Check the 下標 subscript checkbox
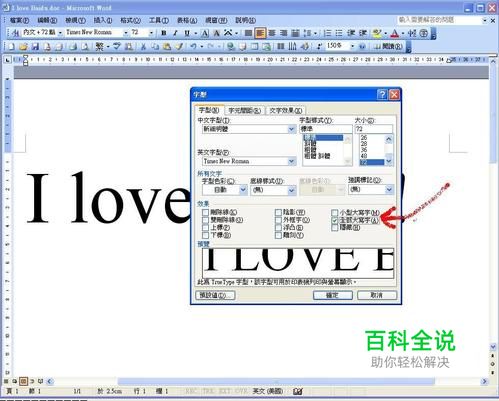499x401 pixels. pos(205,235)
